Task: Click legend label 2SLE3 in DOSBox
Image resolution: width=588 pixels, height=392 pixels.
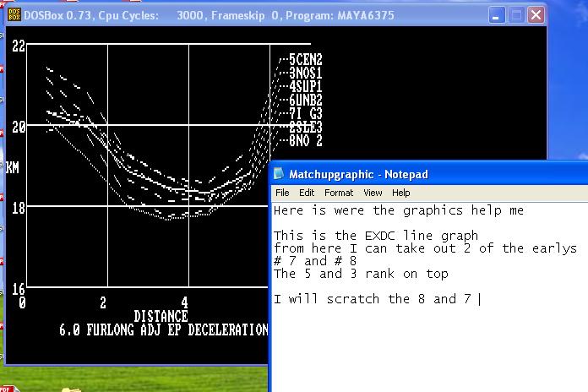Action: [x=306, y=127]
